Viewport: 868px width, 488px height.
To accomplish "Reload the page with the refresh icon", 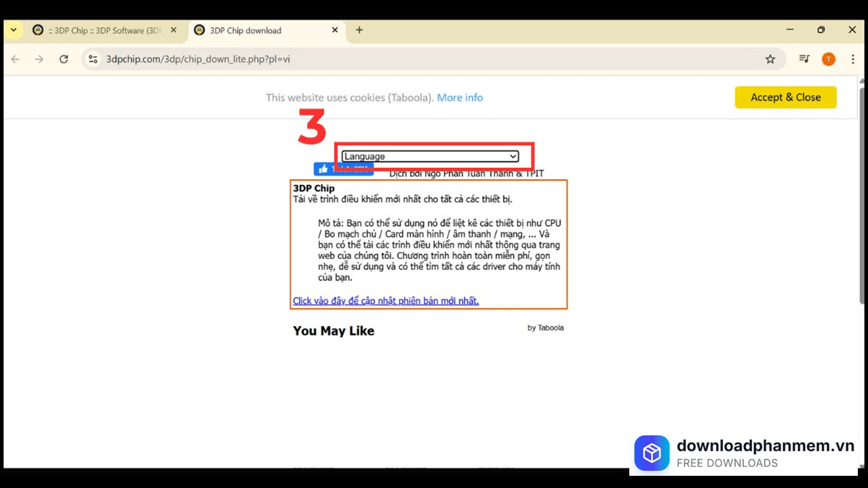I will 64,59.
